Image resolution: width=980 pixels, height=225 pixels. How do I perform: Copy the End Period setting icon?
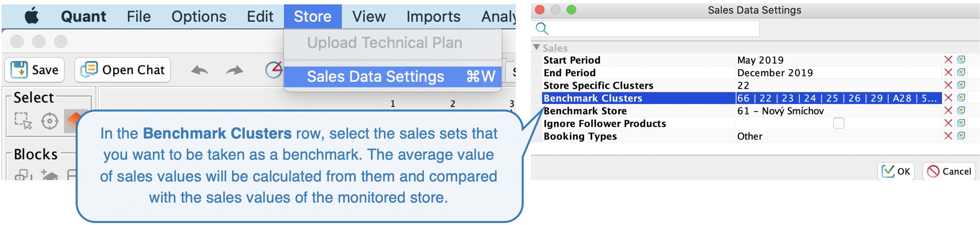click(961, 72)
